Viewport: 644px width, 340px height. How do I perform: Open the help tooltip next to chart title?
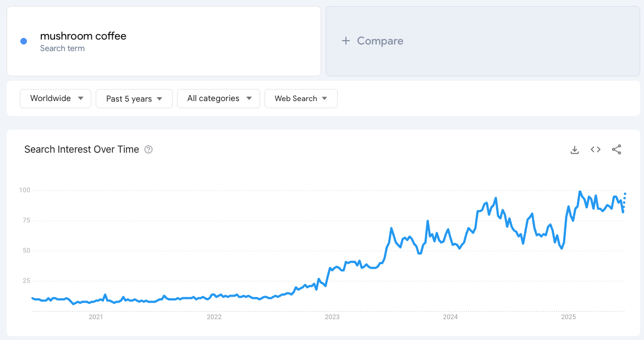click(x=148, y=149)
